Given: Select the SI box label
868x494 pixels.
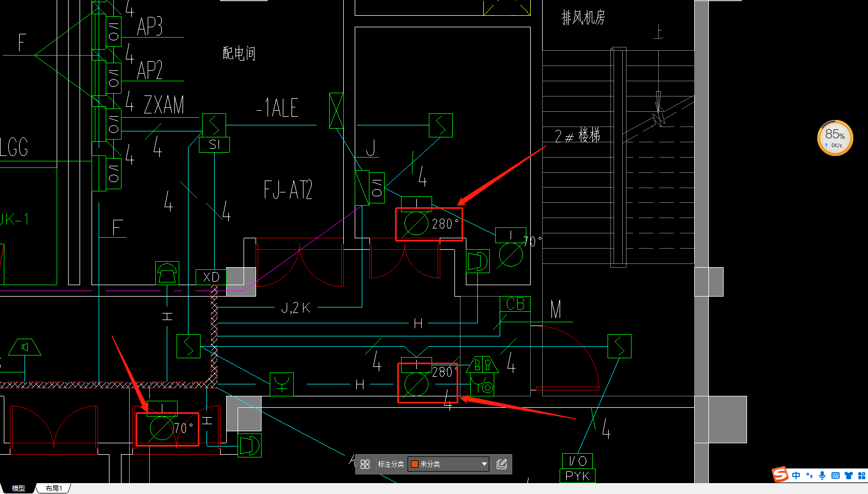Looking at the screenshot, I should [214, 144].
